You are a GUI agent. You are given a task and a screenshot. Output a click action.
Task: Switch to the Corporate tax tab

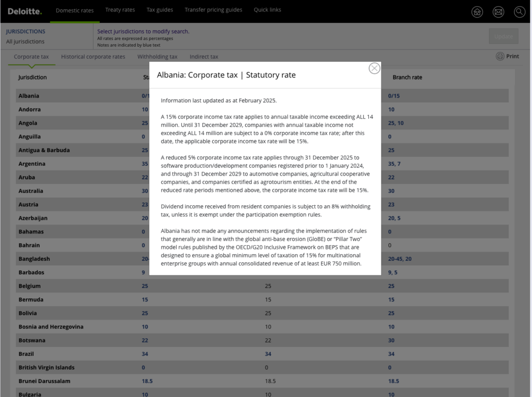31,57
